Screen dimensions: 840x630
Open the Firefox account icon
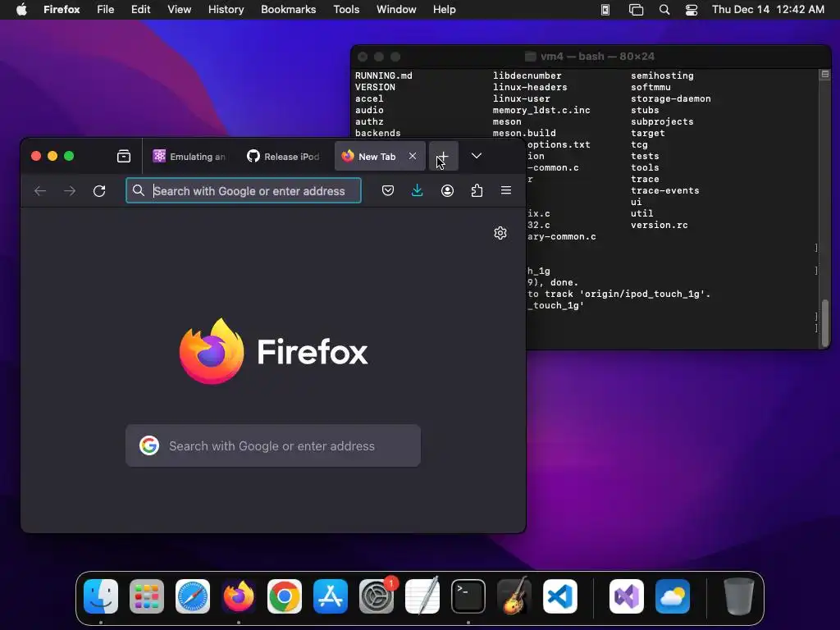coord(447,190)
